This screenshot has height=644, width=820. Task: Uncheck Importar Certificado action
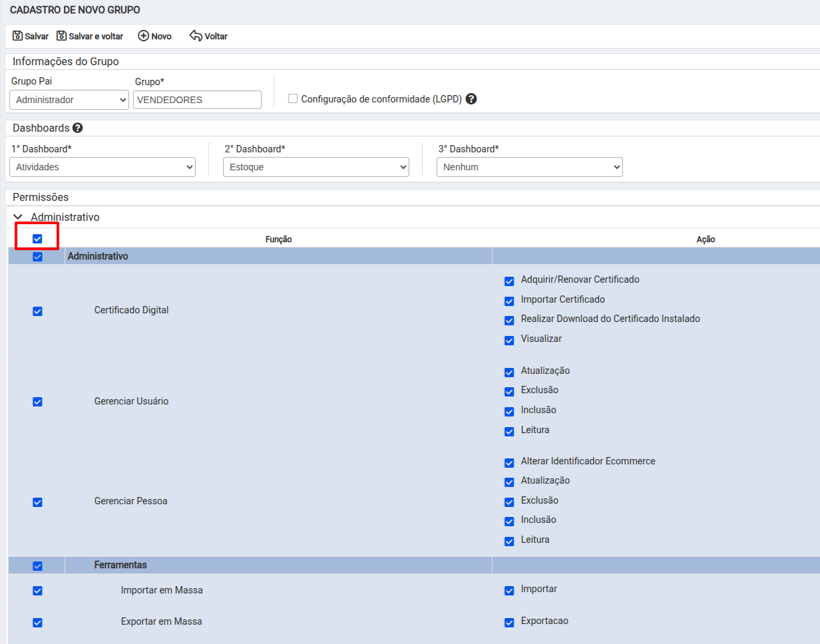pyautogui.click(x=509, y=301)
